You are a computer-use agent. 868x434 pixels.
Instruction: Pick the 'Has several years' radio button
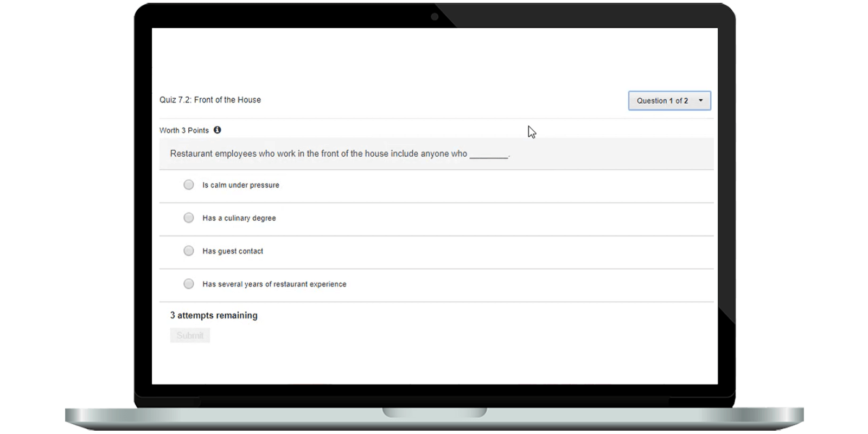tap(189, 284)
